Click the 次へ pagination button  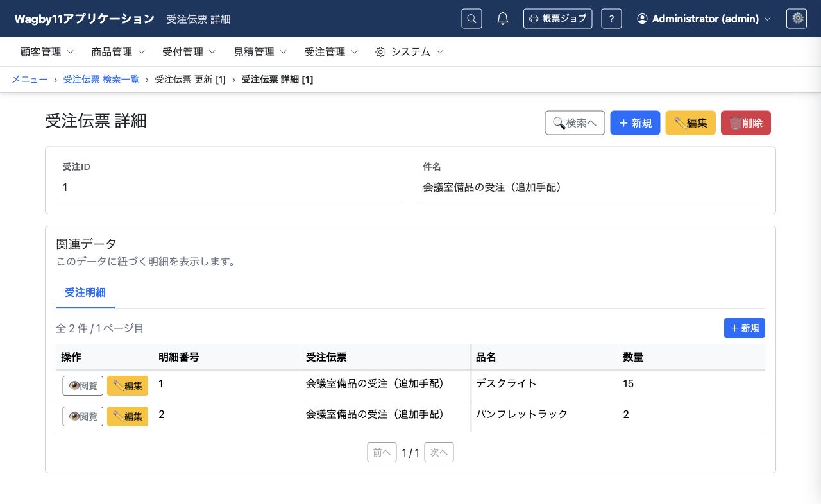439,453
